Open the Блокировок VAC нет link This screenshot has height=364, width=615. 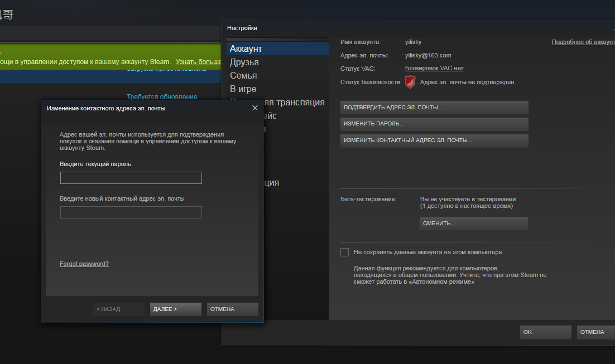[x=434, y=68]
